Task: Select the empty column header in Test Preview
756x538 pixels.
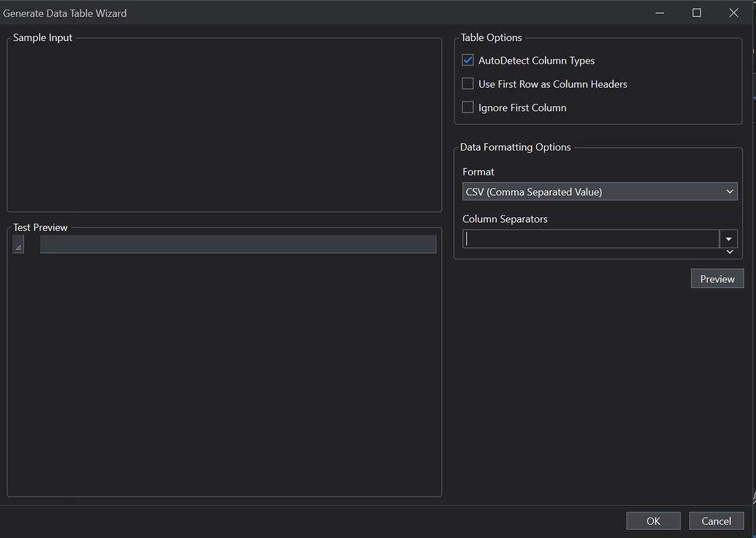Action: point(237,244)
